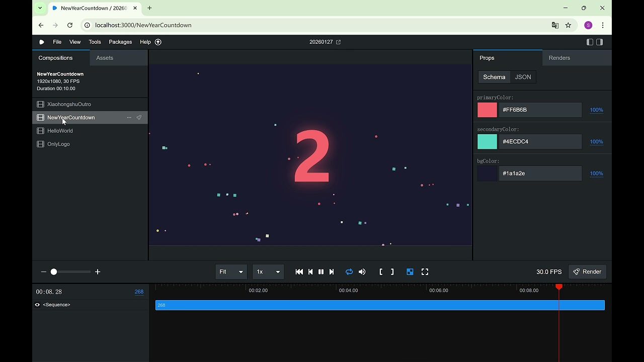644x362 pixels.
Task: Toggle loop playback
Action: pos(349,272)
